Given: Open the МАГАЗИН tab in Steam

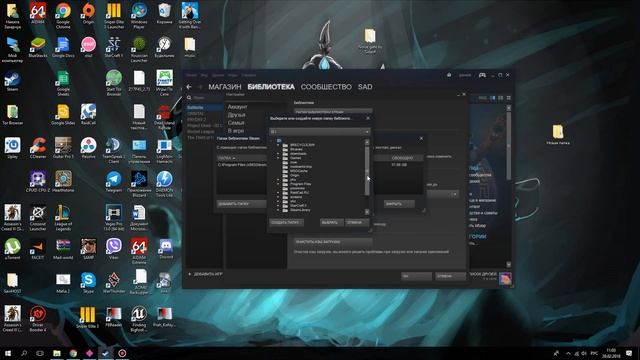Looking at the screenshot, I should [x=225, y=87].
